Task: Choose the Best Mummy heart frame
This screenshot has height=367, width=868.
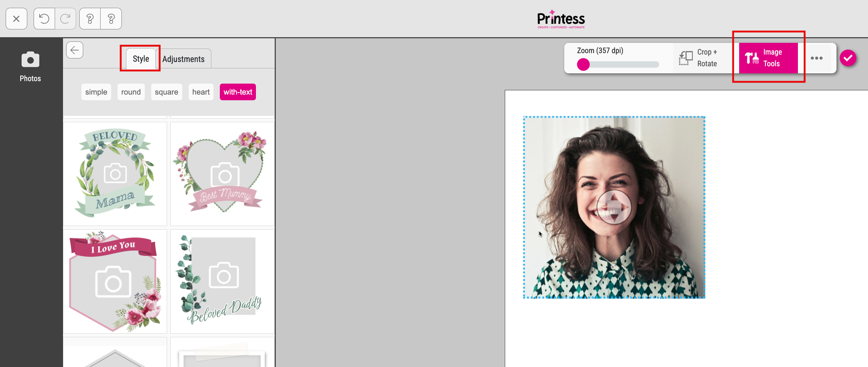Action: point(222,174)
